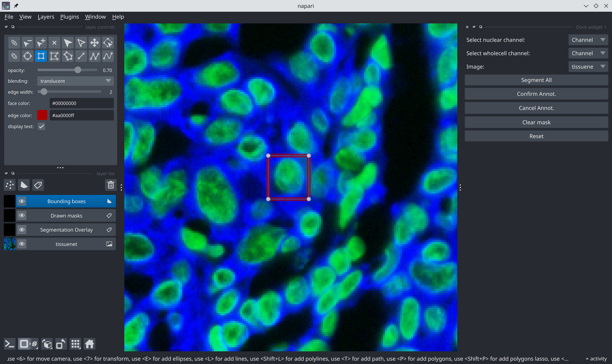Move shape to back icon
Screen dimensions: 612x364
click(x=14, y=43)
